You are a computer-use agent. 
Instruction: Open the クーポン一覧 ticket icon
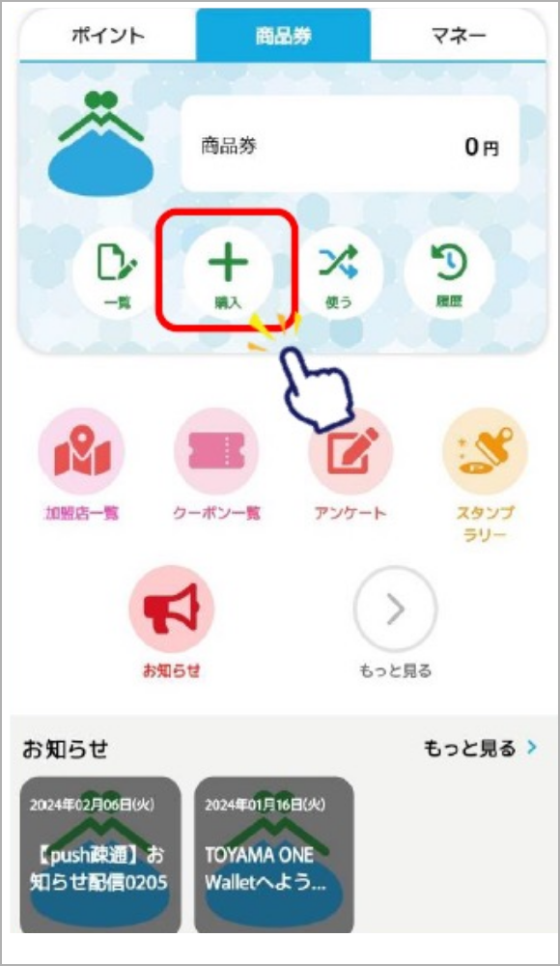tap(216, 451)
